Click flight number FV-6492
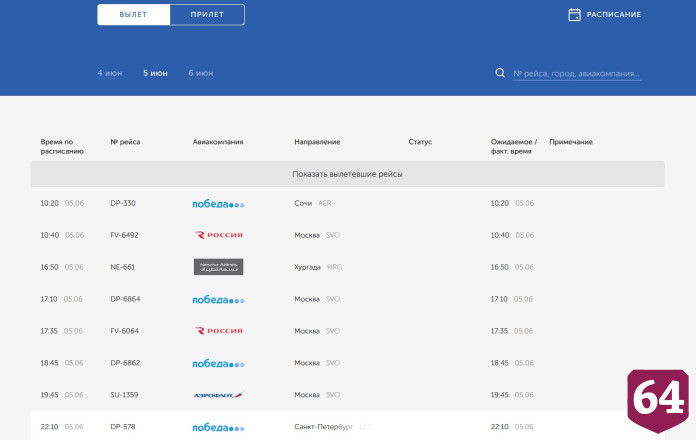 coord(124,235)
